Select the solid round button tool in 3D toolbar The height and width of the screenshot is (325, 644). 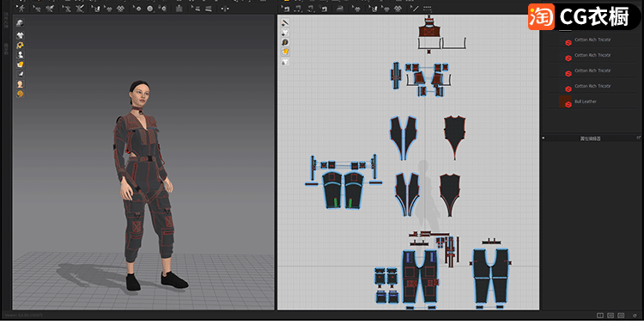[x=149, y=9]
